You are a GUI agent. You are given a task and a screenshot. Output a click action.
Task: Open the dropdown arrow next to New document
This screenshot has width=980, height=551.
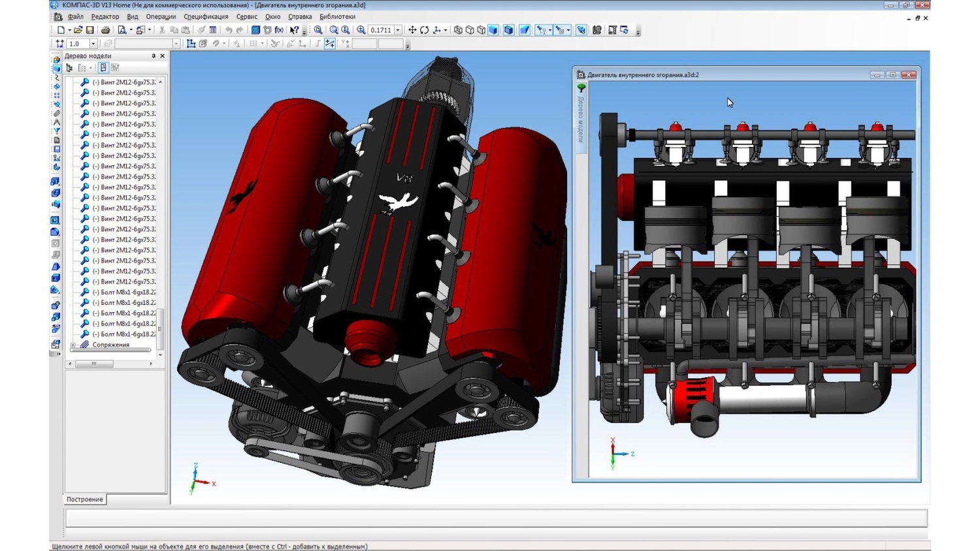click(x=69, y=30)
